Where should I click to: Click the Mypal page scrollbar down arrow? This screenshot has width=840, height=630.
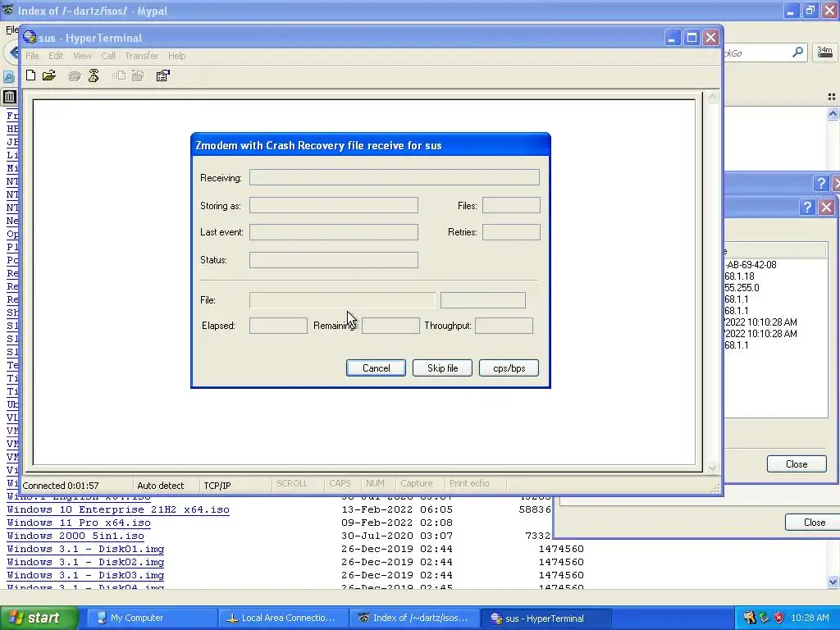pos(833,582)
